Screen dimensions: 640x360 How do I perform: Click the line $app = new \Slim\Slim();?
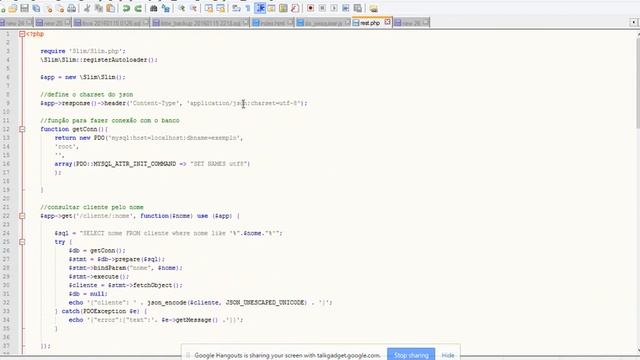click(83, 77)
